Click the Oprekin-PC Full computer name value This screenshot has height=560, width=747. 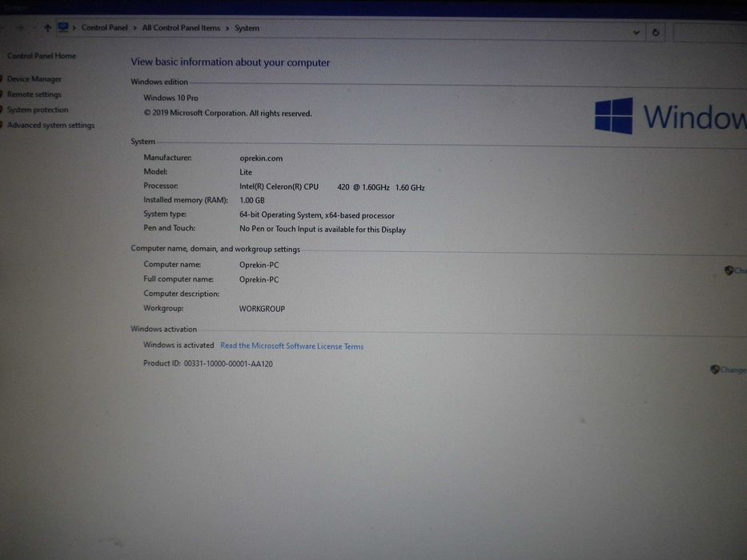pyautogui.click(x=259, y=279)
